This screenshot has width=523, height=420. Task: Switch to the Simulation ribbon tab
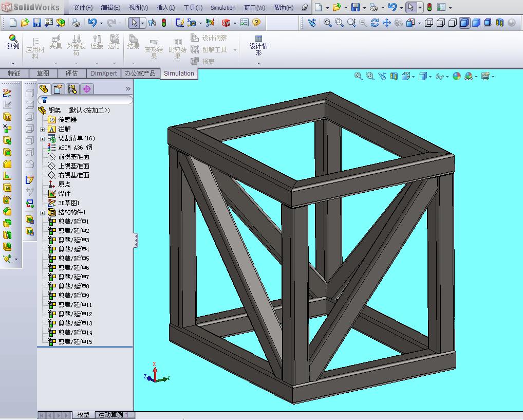[x=179, y=74]
